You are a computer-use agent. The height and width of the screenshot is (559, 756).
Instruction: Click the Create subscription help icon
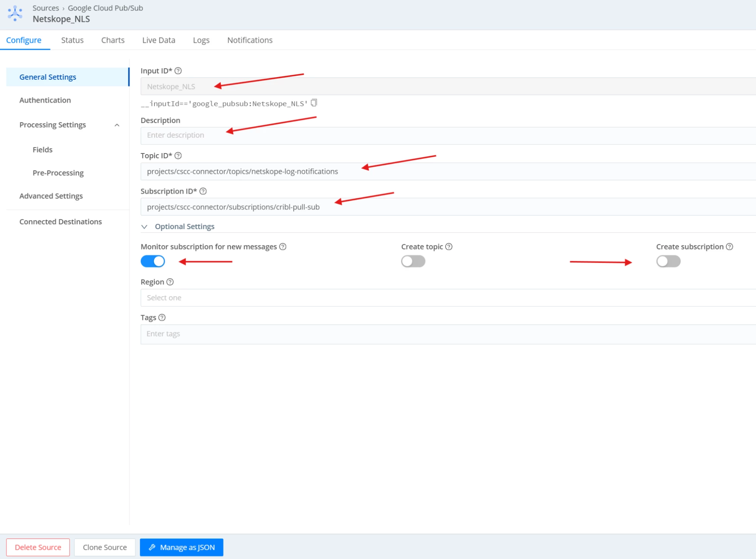pos(730,247)
